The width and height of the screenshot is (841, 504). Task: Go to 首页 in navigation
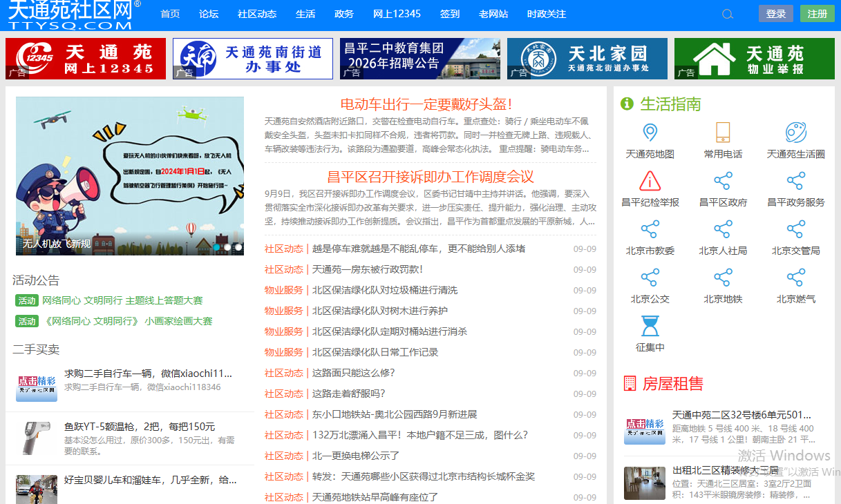point(170,14)
